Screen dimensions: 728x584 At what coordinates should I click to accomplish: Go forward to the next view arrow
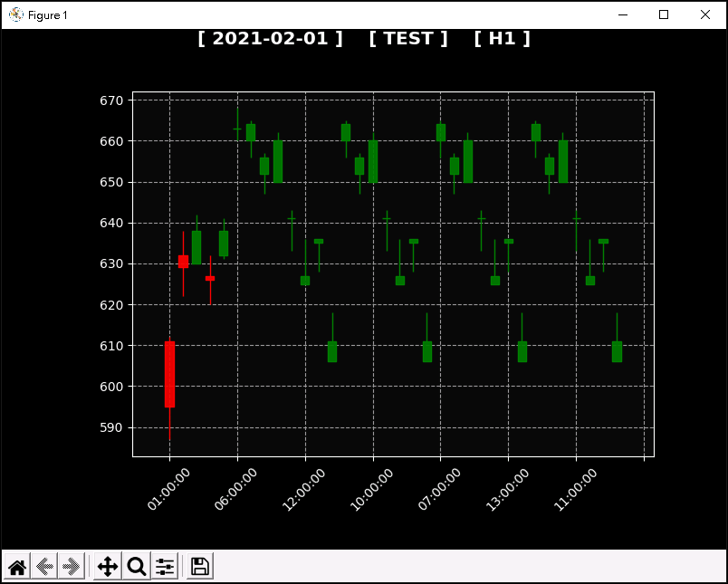pyautogui.click(x=72, y=567)
